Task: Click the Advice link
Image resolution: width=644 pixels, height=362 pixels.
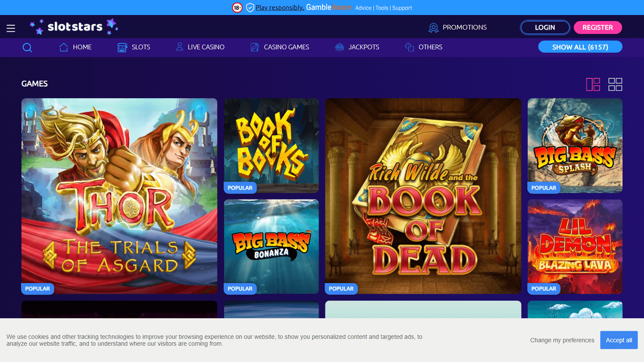Action: point(363,8)
